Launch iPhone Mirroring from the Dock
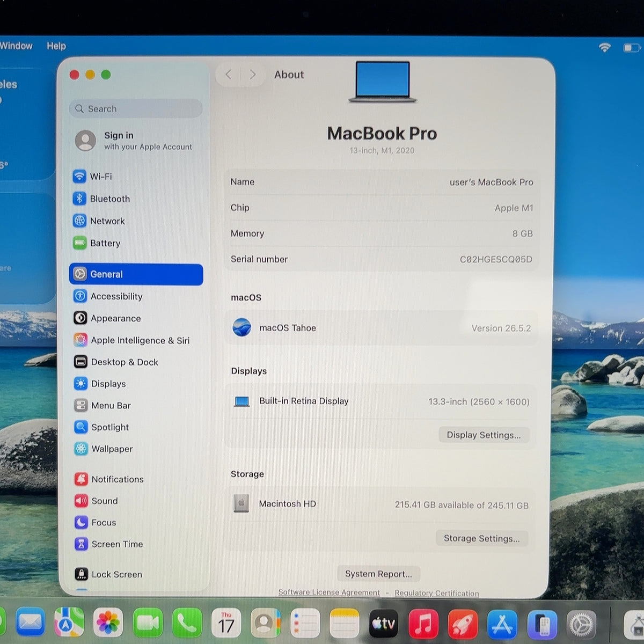Image resolution: width=644 pixels, height=644 pixels. (542, 625)
